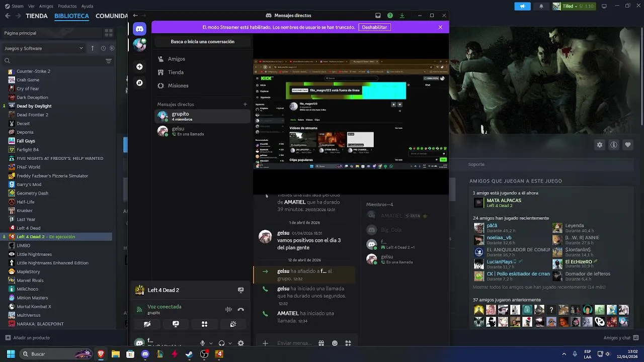Toggle the ready-to-play filter icon

(112, 48)
